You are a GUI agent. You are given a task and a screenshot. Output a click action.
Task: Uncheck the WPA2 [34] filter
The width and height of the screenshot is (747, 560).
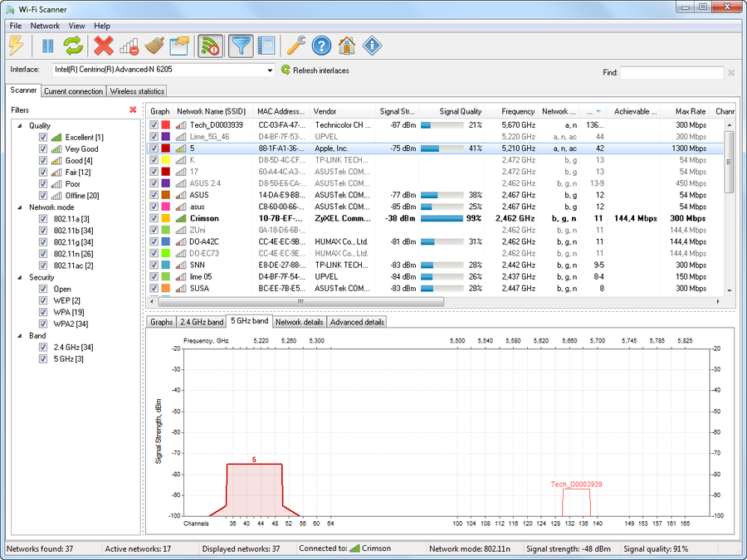coord(43,324)
